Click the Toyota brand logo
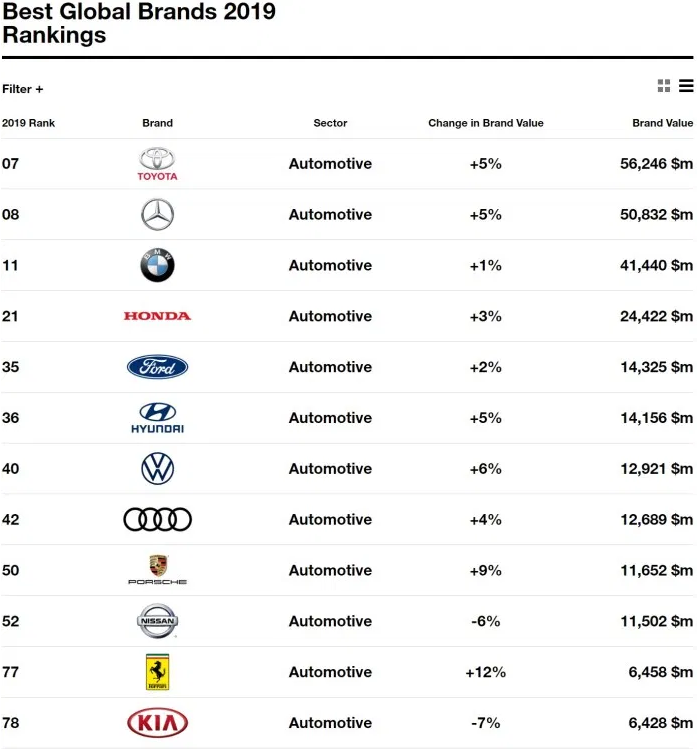Screen dimensions: 700x749 157,164
